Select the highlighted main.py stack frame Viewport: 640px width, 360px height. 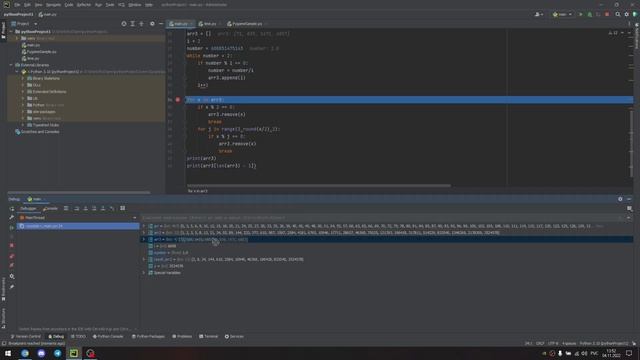[x=78, y=226]
